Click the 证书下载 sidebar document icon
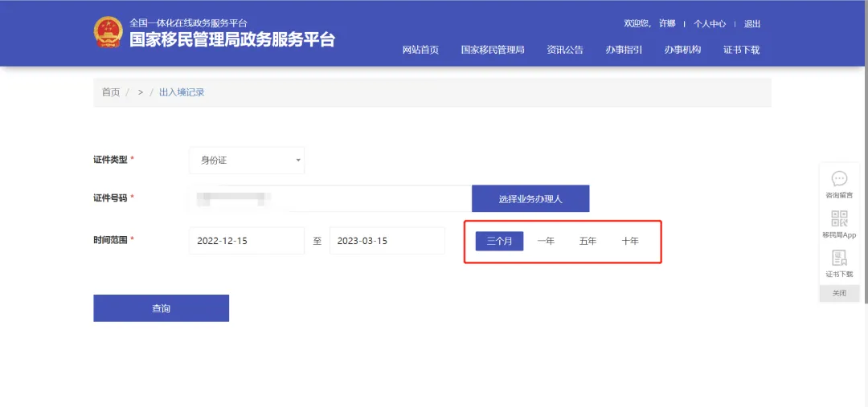Viewport: 868px width, 407px height. (839, 258)
